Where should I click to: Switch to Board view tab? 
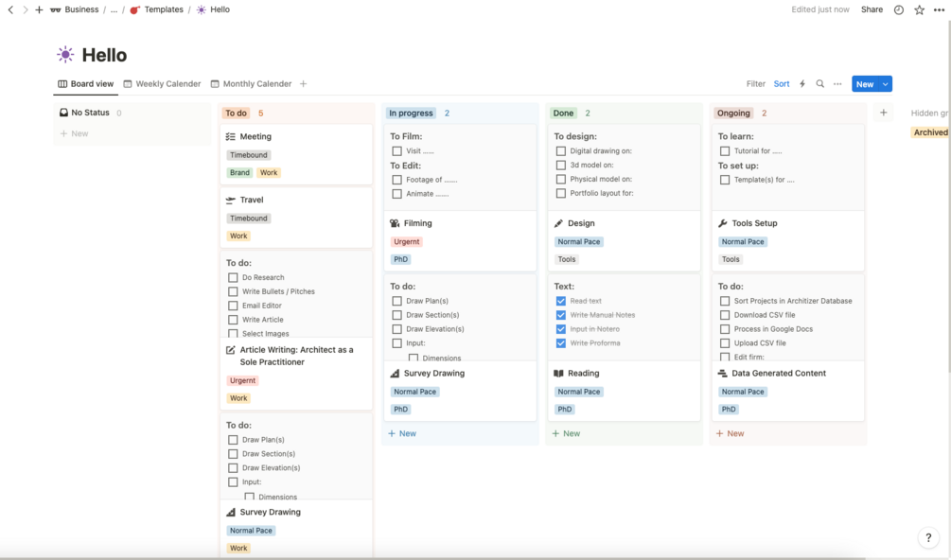(x=85, y=83)
